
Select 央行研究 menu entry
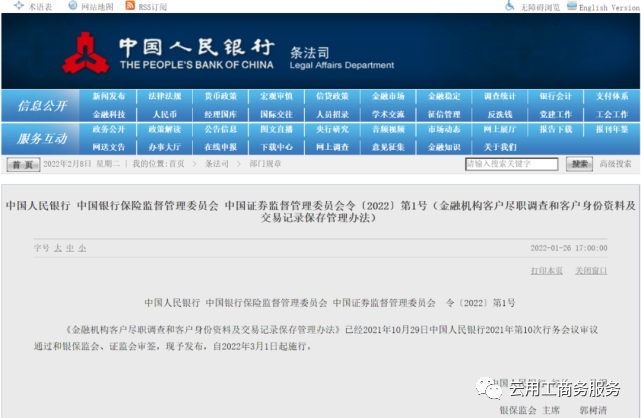[332, 130]
